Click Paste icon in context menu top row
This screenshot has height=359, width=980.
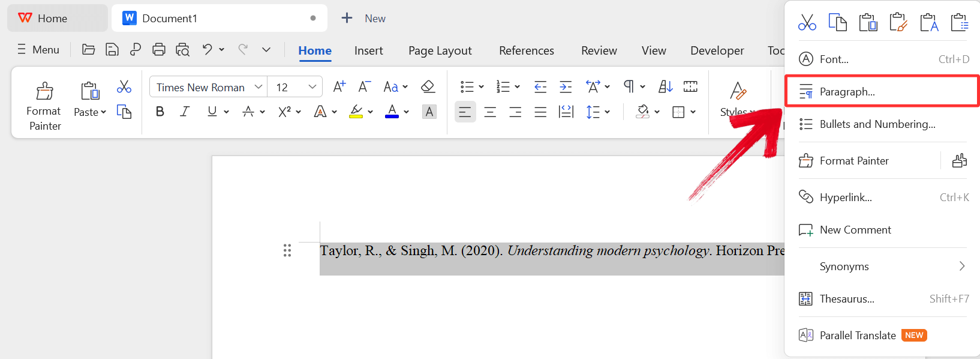pyautogui.click(x=868, y=22)
